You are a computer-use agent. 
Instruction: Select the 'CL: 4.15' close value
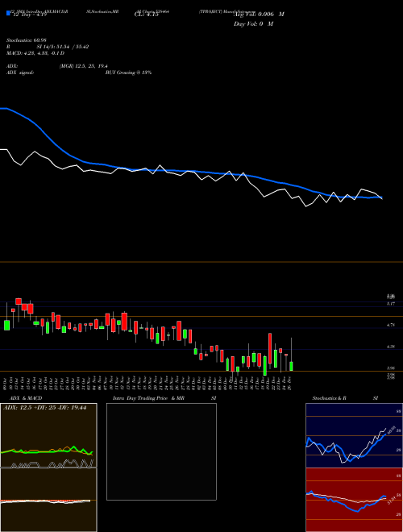[x=147, y=15]
